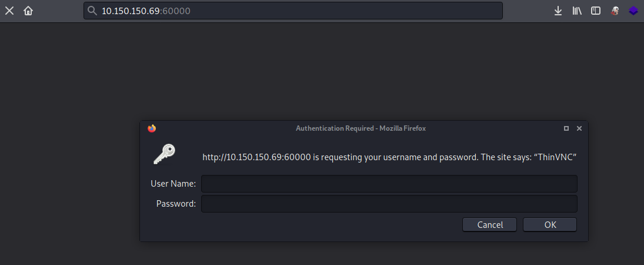
Task: Confirm credentials with the OK button
Action: pyautogui.click(x=550, y=225)
